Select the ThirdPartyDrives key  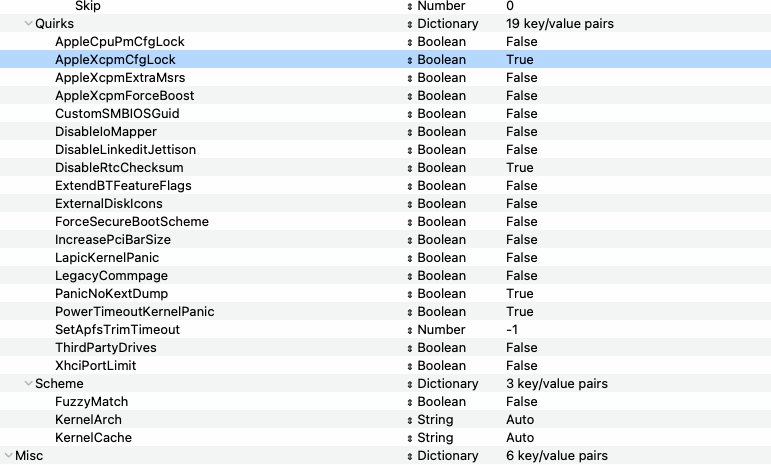coord(106,348)
